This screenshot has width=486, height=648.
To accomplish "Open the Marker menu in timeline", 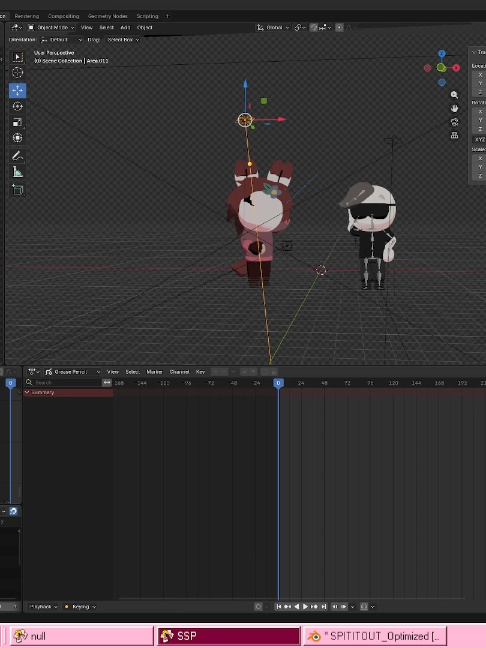I will [155, 372].
